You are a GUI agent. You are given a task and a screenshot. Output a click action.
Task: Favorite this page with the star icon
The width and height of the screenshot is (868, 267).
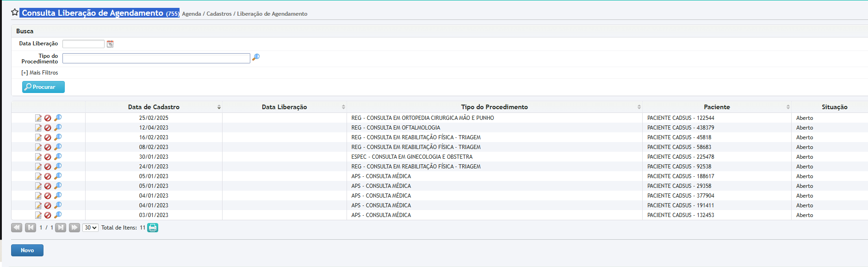[x=15, y=12]
